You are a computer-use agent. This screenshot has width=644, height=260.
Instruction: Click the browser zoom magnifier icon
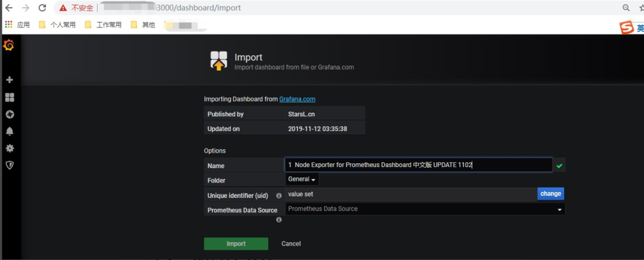(626, 8)
